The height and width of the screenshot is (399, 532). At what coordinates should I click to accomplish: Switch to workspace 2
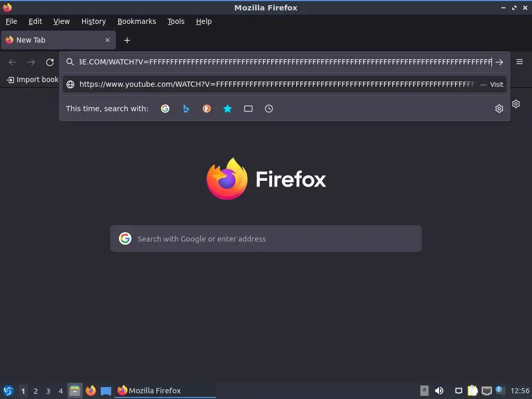[36, 391]
